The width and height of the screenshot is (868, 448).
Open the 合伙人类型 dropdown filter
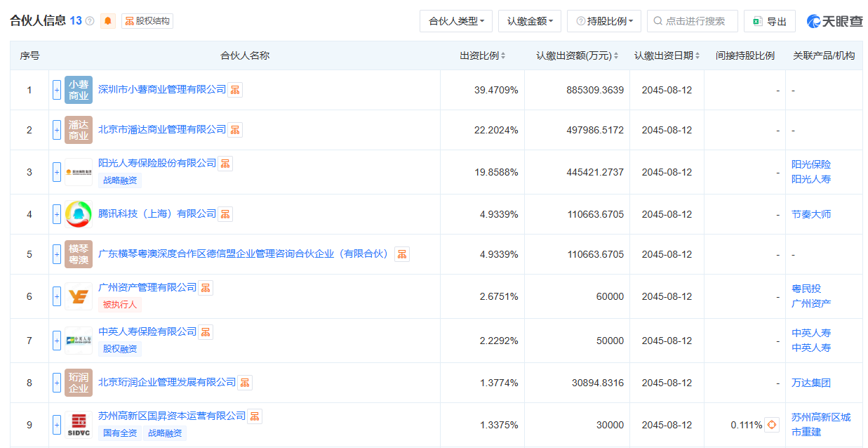tap(456, 21)
